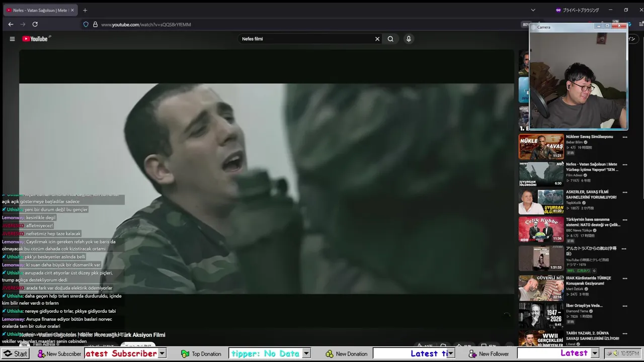Open options for 'Türkiye'nin hava savunma' video
The image size is (644, 362).
[x=625, y=220]
